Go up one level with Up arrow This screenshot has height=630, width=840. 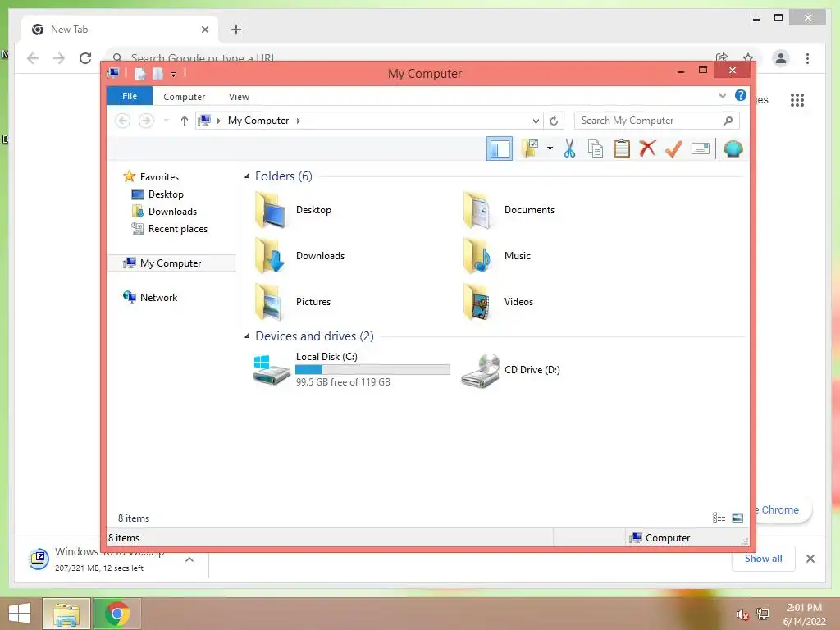tap(185, 121)
